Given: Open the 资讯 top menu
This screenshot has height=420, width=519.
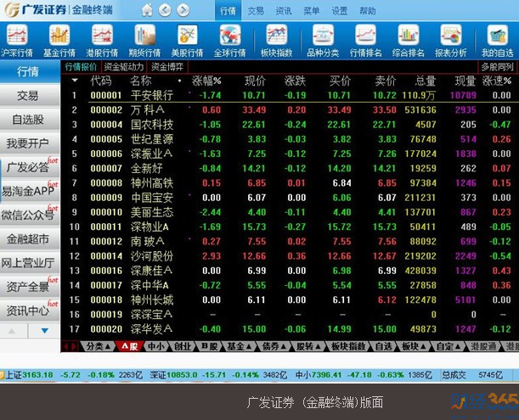Looking at the screenshot, I should (284, 11).
